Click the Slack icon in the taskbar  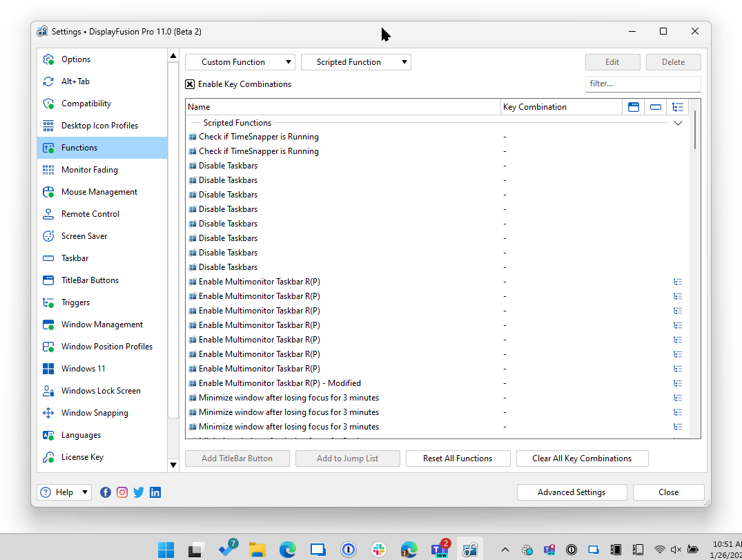[378, 550]
